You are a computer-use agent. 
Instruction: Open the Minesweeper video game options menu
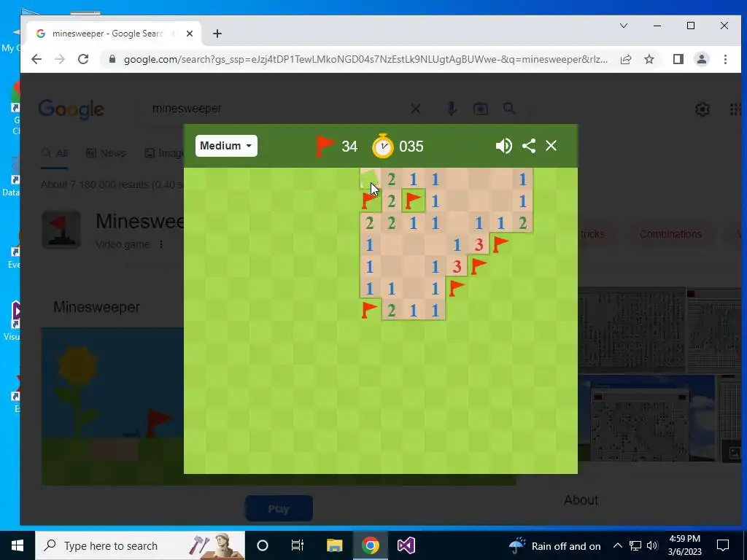point(161,244)
